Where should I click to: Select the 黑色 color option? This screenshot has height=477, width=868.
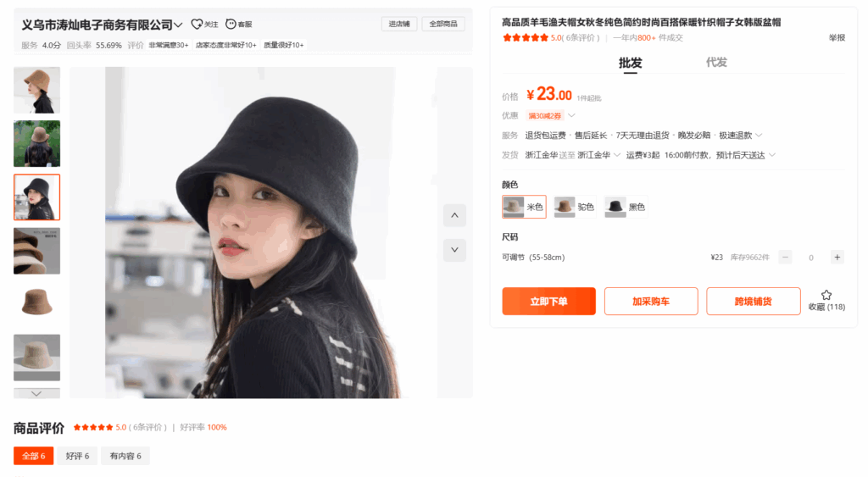[626, 207]
